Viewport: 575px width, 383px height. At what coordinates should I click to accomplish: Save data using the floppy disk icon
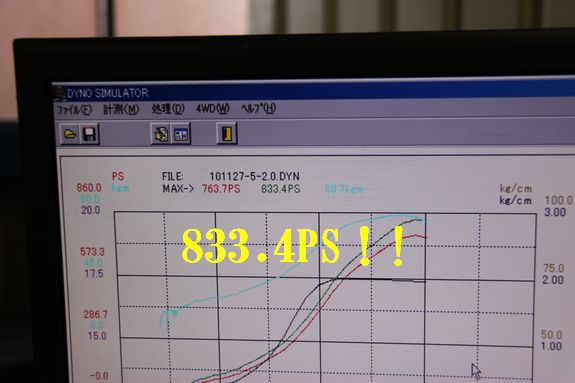click(x=89, y=134)
